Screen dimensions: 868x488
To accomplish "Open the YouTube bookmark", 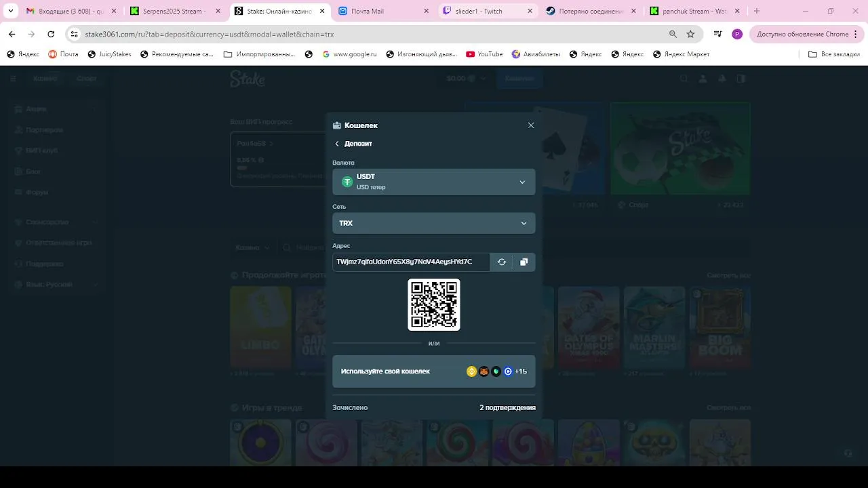I will 484,54.
